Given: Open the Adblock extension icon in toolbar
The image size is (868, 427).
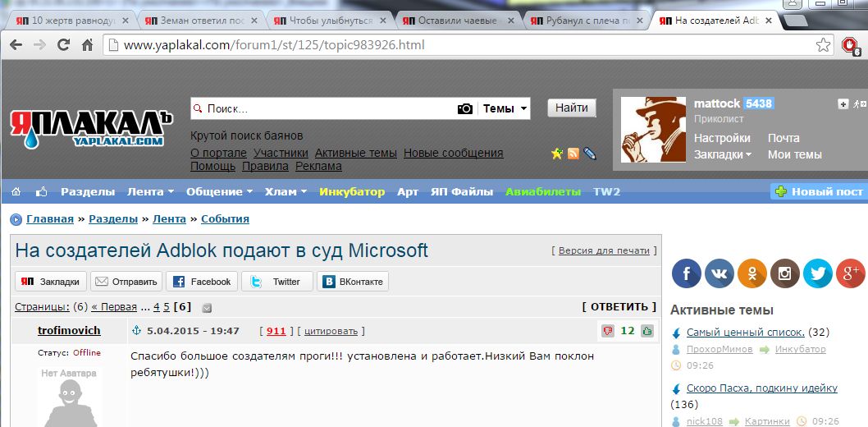Looking at the screenshot, I should (850, 45).
